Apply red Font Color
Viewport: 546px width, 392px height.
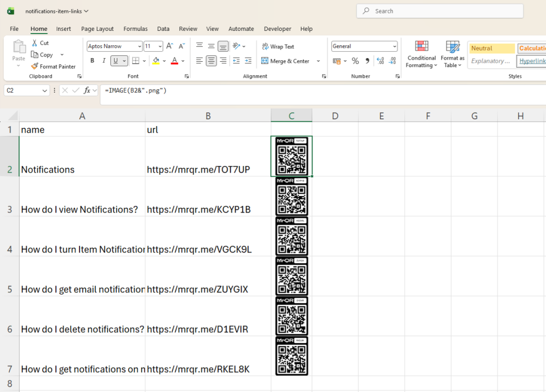[174, 61]
